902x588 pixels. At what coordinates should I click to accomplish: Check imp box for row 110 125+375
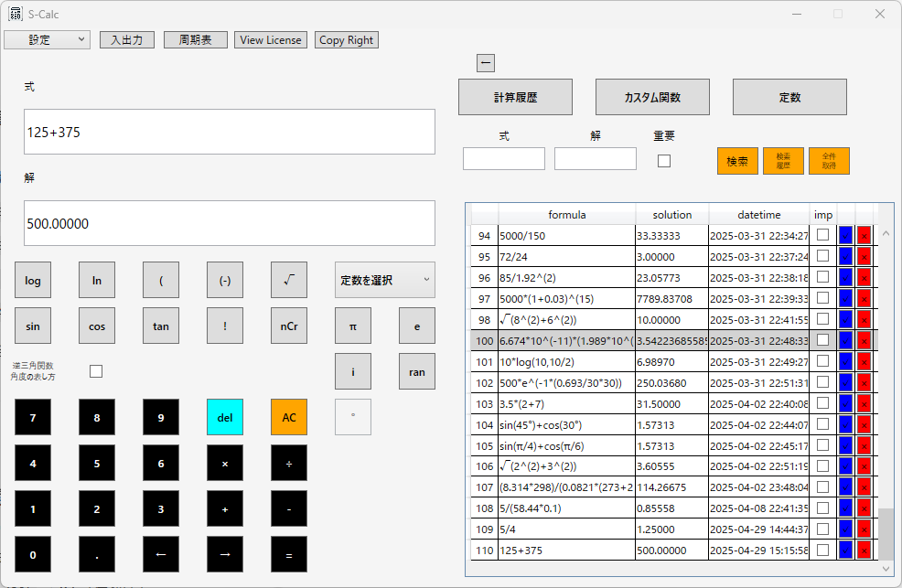823,550
